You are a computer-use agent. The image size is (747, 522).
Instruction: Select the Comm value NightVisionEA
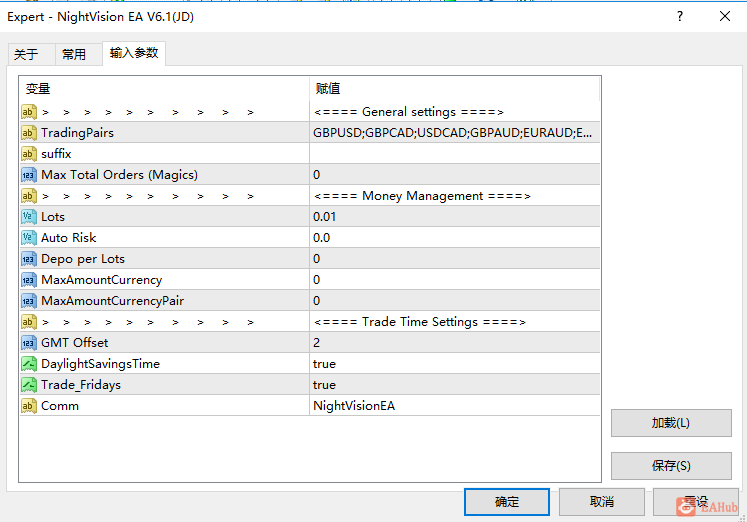[x=454, y=406]
